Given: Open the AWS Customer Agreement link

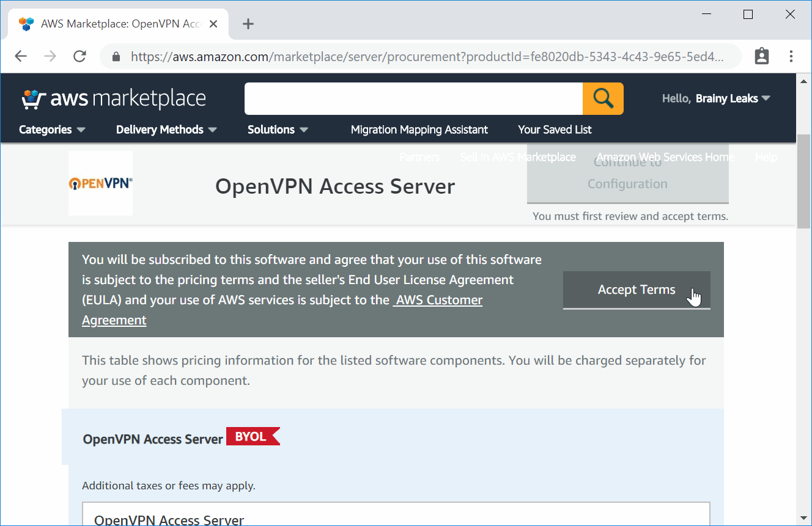Looking at the screenshot, I should (438, 299).
